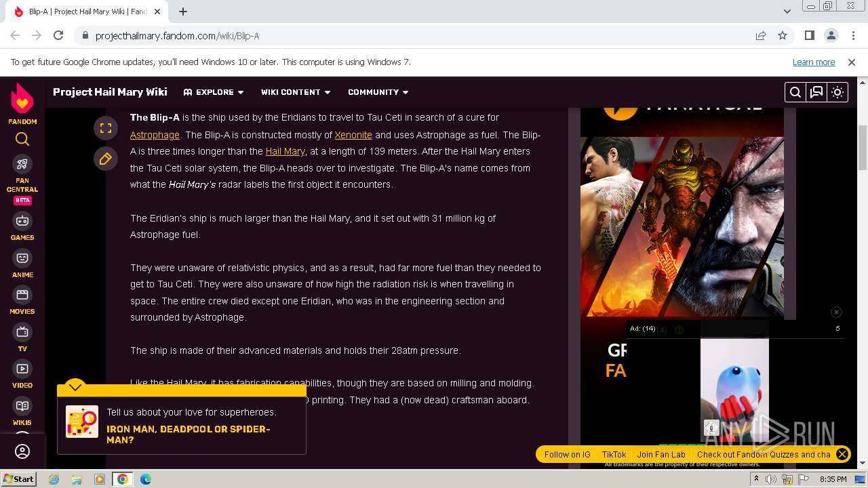
Task: Close the video ad overlay
Action: [x=836, y=312]
